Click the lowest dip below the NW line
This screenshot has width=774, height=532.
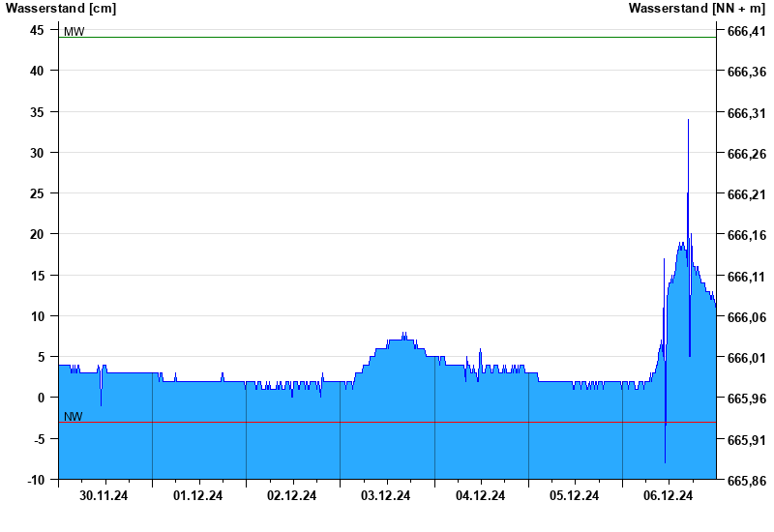(x=665, y=461)
